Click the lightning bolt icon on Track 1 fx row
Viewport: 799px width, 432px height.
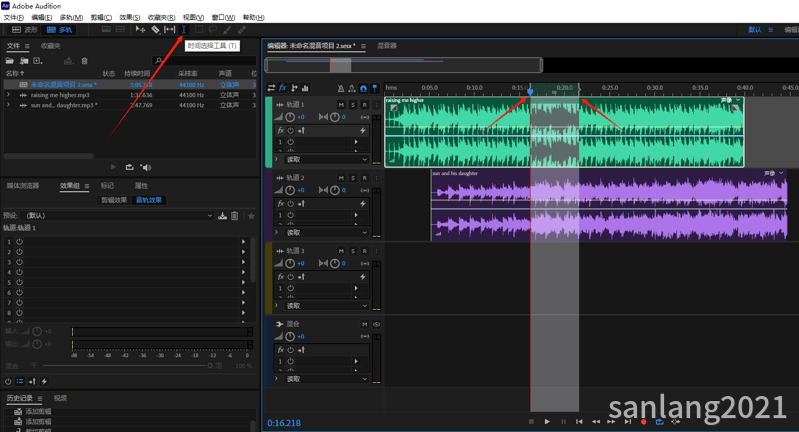(x=363, y=130)
